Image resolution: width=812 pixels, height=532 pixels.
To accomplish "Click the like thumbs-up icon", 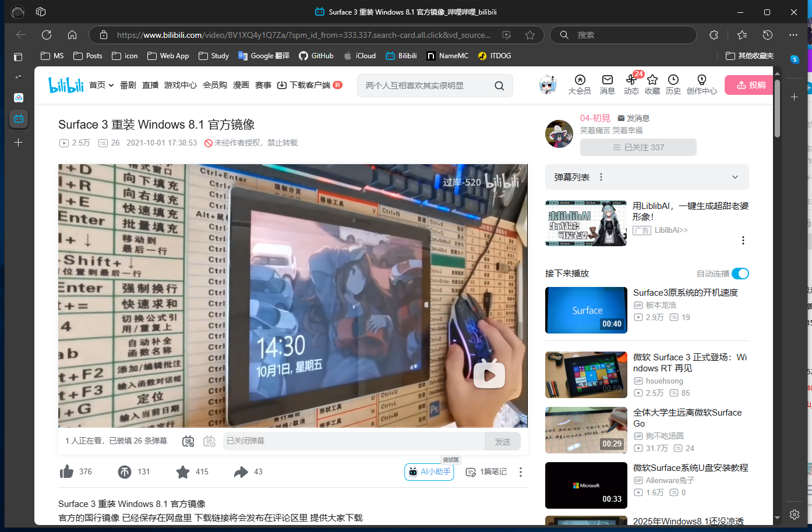I will (x=67, y=471).
